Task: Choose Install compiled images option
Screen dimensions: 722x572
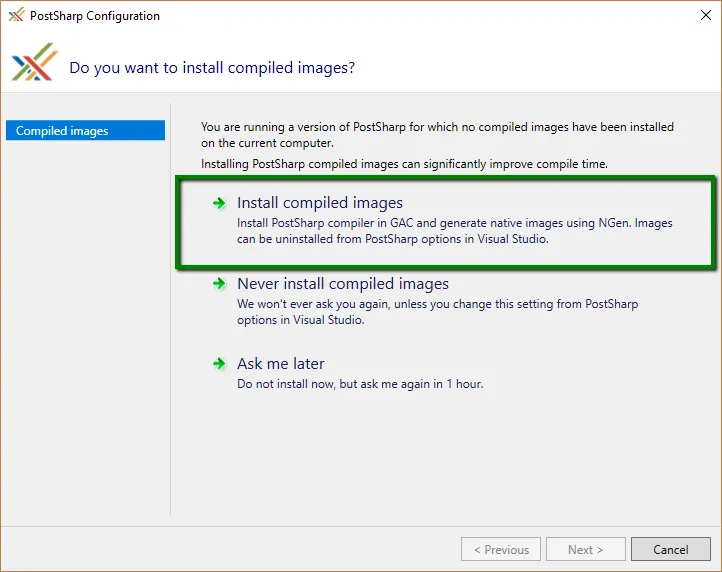Action: point(445,222)
